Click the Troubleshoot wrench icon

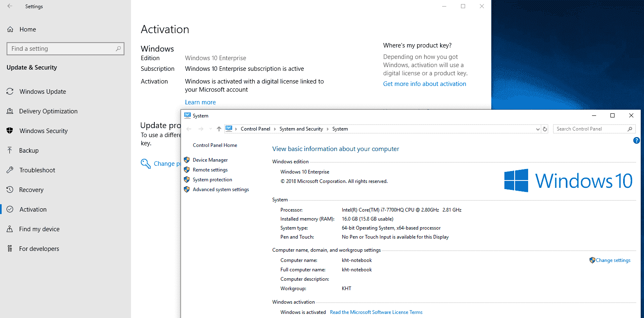tap(10, 170)
